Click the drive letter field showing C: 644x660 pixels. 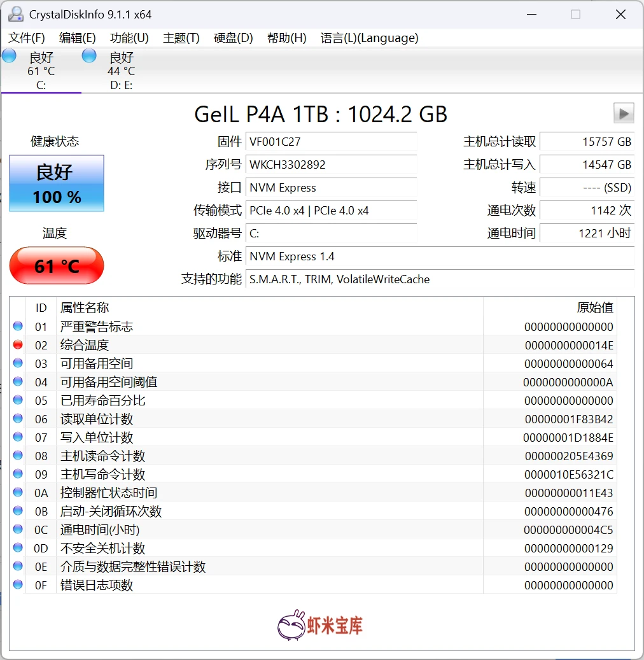332,233
